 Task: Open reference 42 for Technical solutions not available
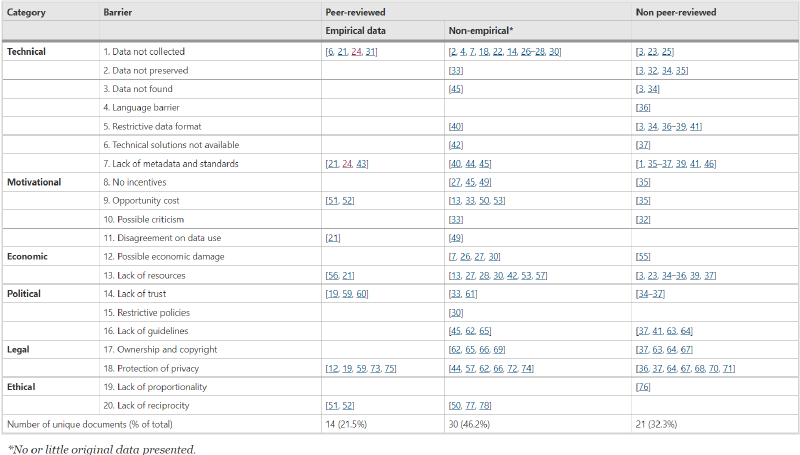[455, 145]
